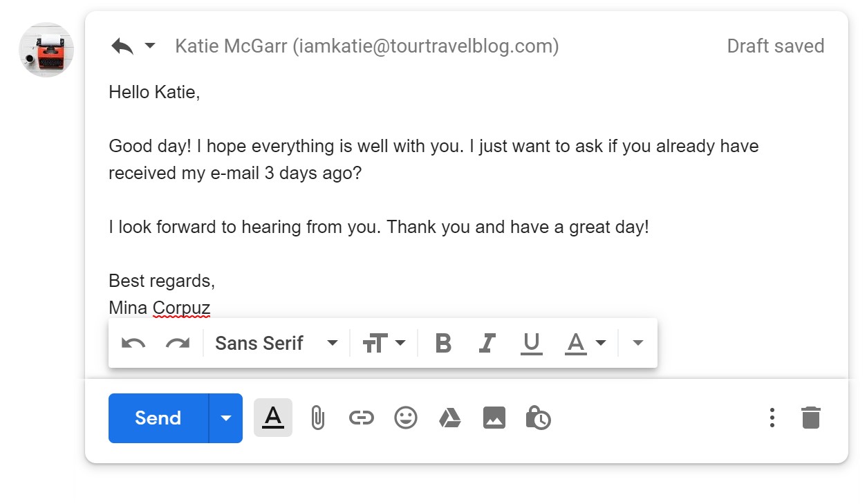Screen dimensions: 867x504
Task: Open the Sans Serif font dropdown
Action: click(x=276, y=343)
